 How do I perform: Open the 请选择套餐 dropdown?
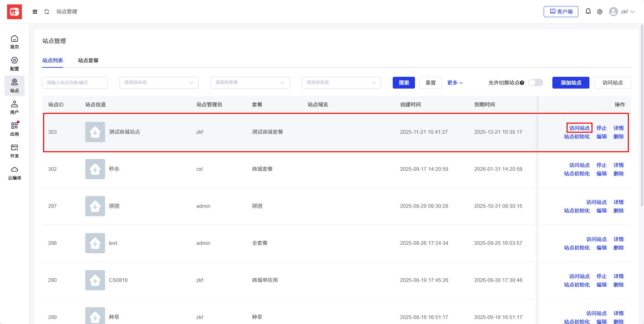[250, 83]
